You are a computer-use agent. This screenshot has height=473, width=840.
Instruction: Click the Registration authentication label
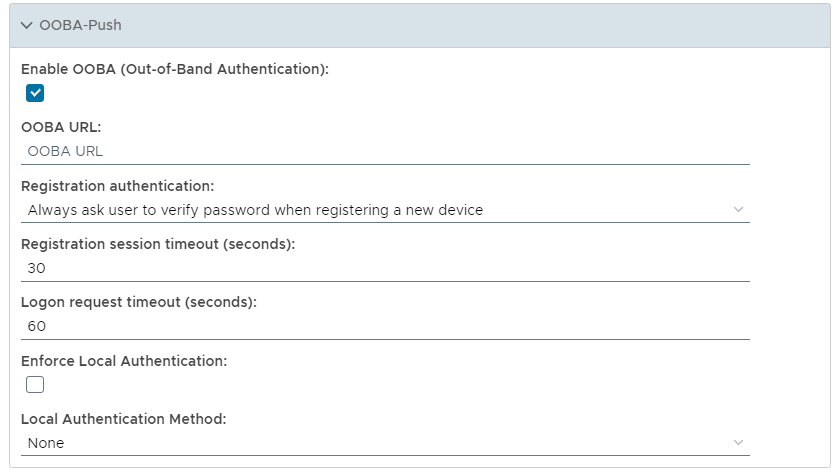click(117, 186)
